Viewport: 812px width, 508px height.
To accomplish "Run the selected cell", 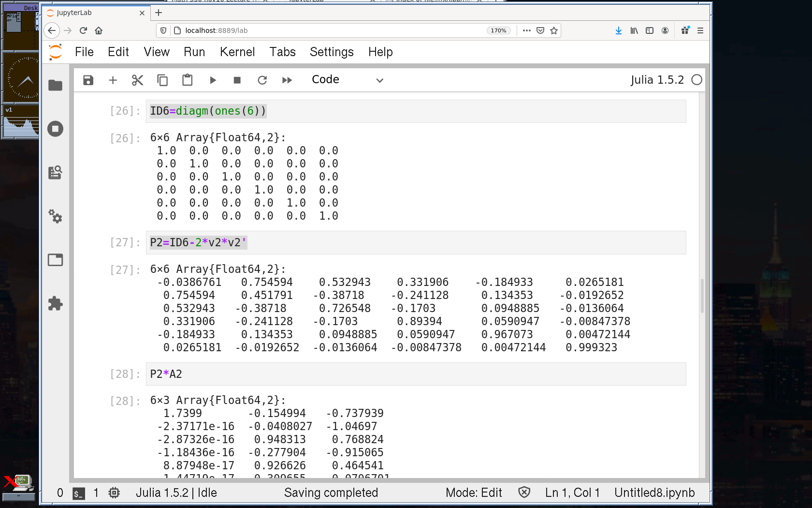I will [213, 80].
